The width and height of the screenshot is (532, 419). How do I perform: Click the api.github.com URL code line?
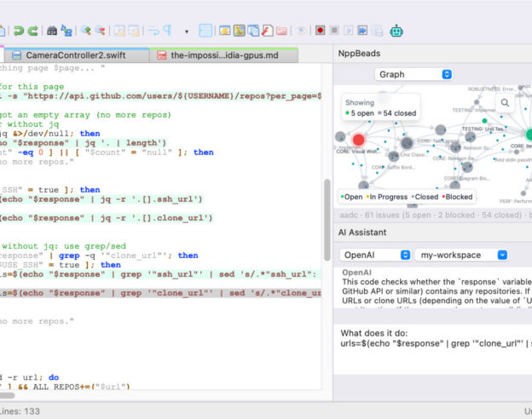(160, 96)
